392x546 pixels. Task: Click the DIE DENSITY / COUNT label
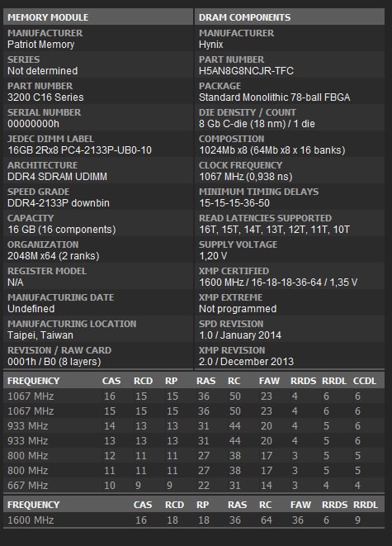tap(248, 112)
